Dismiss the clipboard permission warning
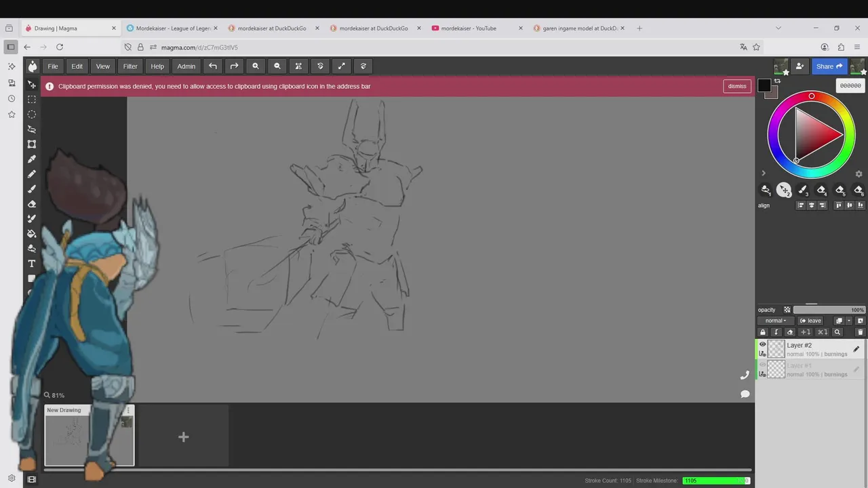 coord(737,86)
